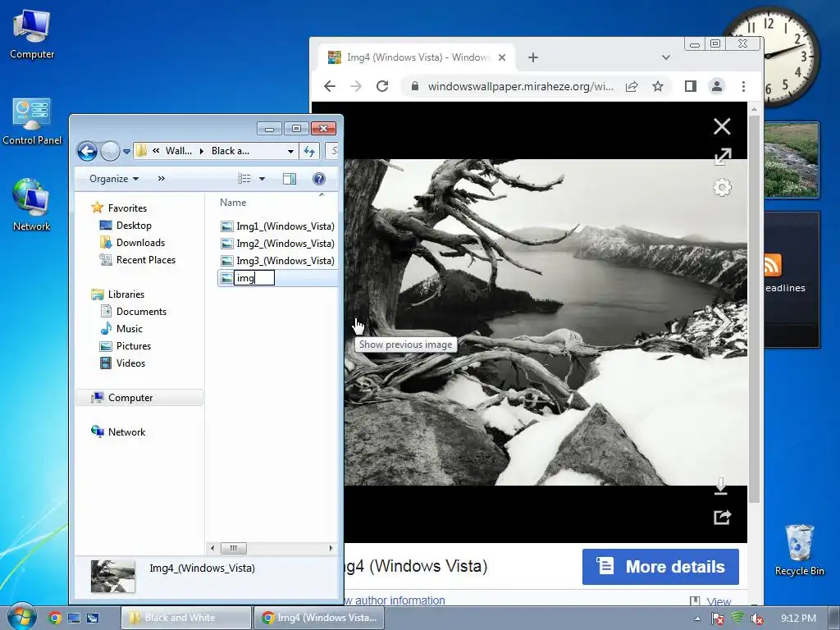Click the Explorer Back arrow button

tap(87, 152)
